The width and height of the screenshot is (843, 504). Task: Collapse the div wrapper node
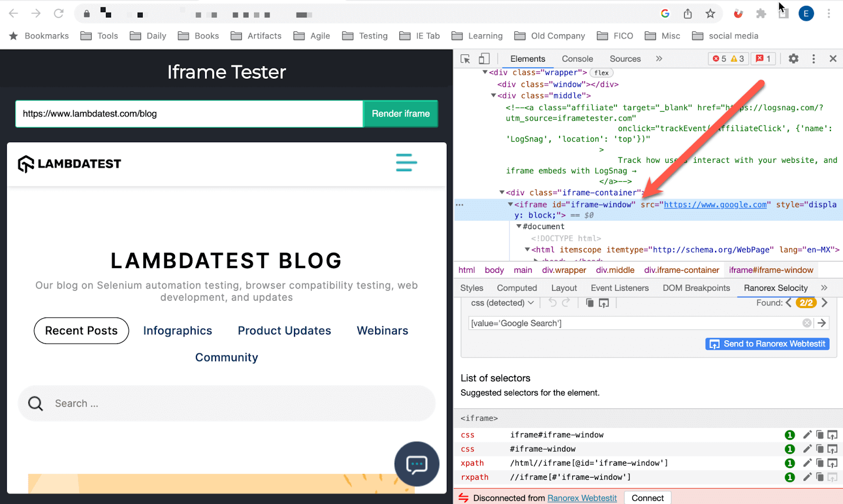(485, 73)
